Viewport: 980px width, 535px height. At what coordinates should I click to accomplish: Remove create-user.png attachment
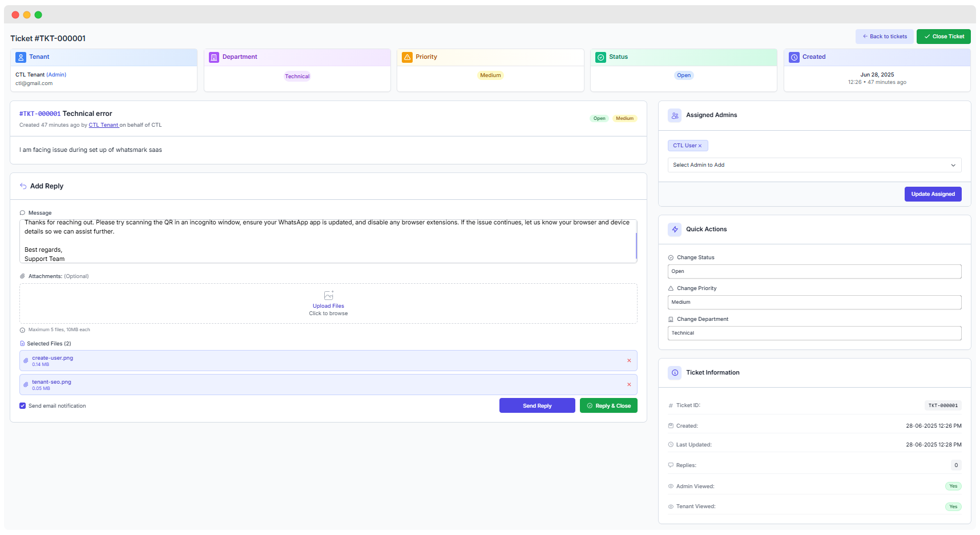[x=629, y=361]
